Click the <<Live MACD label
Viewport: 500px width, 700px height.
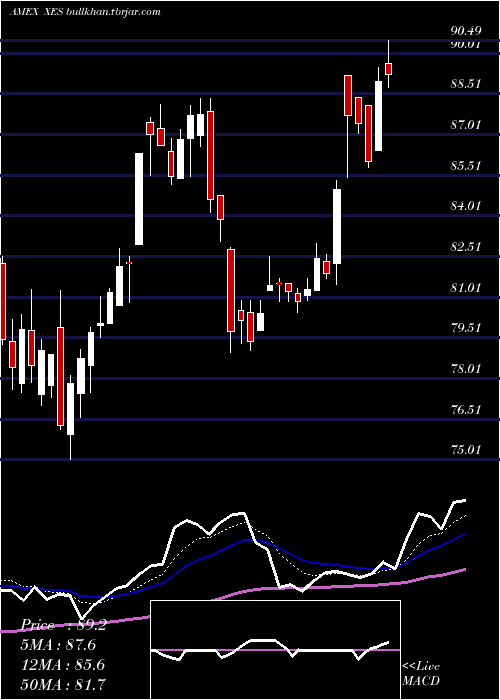tap(421, 673)
